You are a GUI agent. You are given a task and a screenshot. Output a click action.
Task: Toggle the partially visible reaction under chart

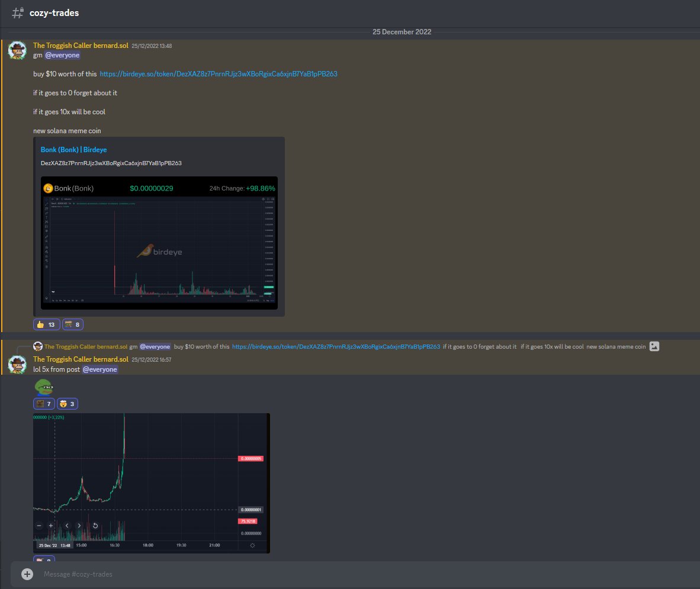point(44,559)
